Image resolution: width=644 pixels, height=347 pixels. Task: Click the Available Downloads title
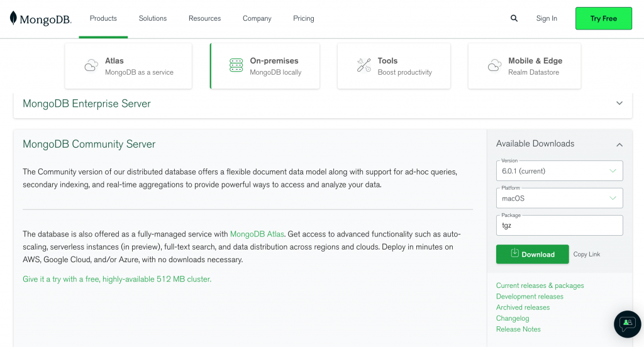click(535, 144)
